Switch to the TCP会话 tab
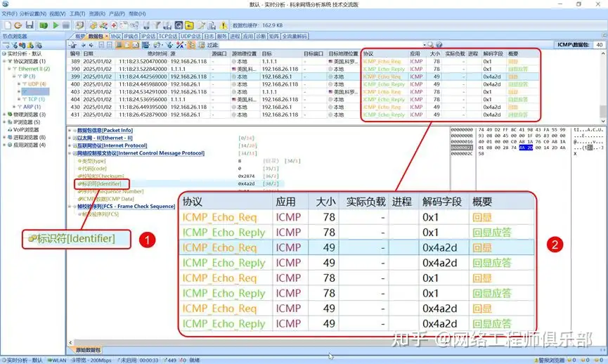Screen dimensions: 608x364 (168, 36)
